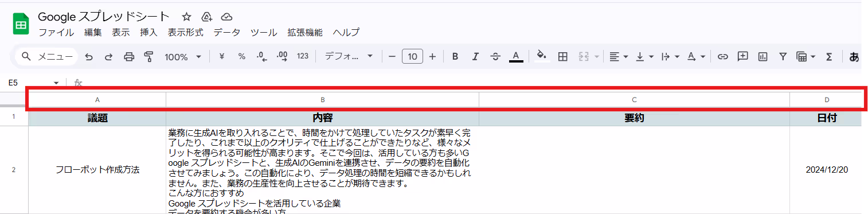
Task: Open the functions sigma icon
Action: 828,56
